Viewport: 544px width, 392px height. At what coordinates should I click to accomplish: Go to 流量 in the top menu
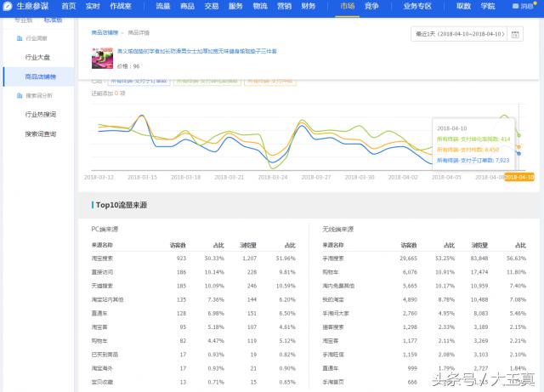click(x=162, y=6)
